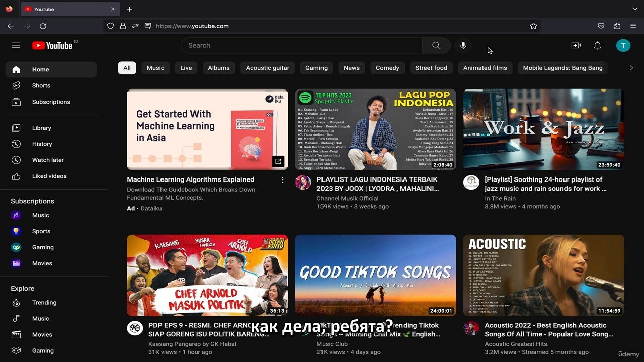The height and width of the screenshot is (362, 644).
Task: Select the News filter chip
Action: [352, 68]
